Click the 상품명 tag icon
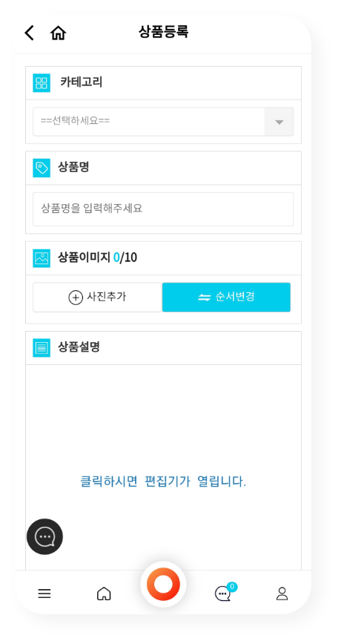 pos(42,168)
